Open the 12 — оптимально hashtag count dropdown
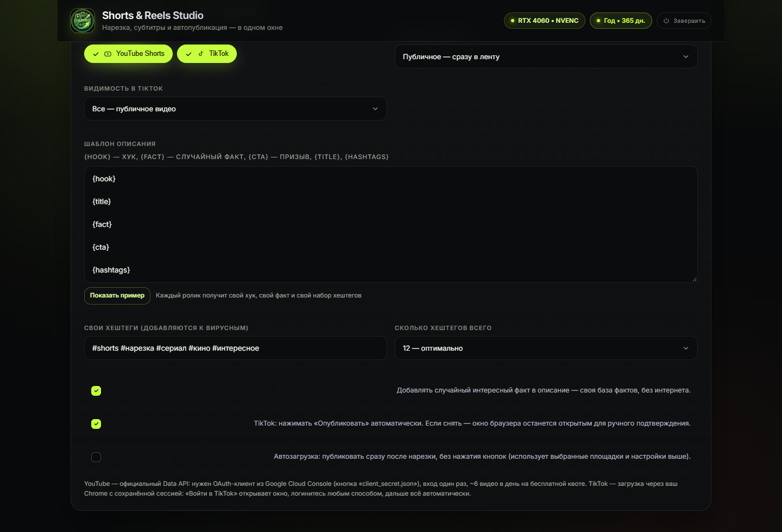 pos(546,348)
